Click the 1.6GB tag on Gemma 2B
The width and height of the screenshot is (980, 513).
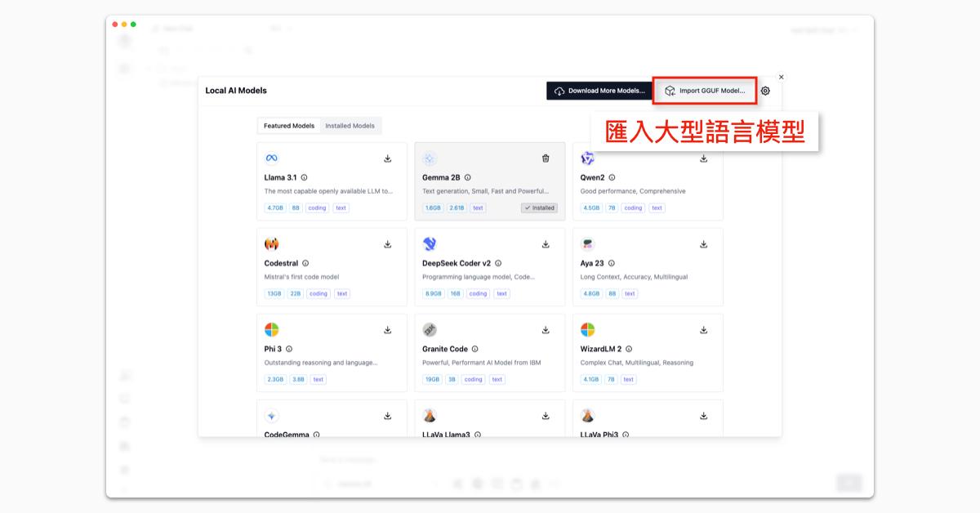[433, 208]
